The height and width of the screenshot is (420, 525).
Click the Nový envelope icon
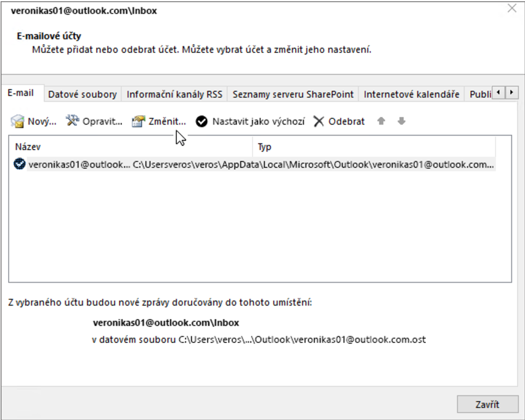pyautogui.click(x=17, y=121)
